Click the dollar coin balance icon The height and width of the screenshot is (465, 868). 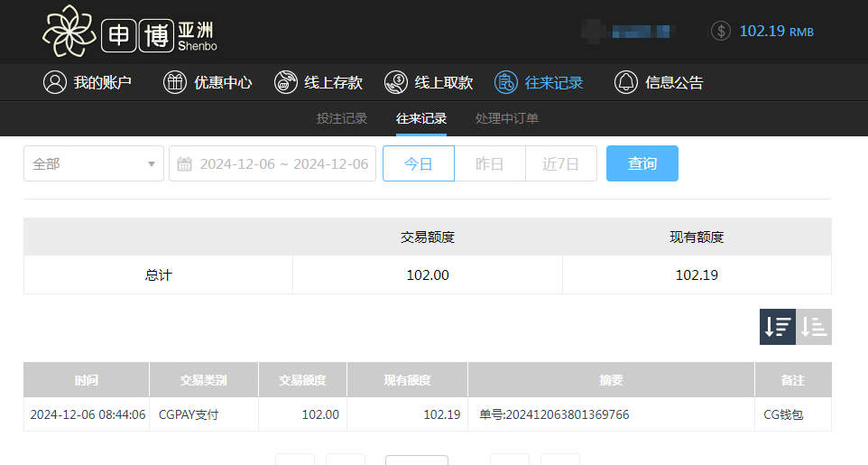pos(720,31)
